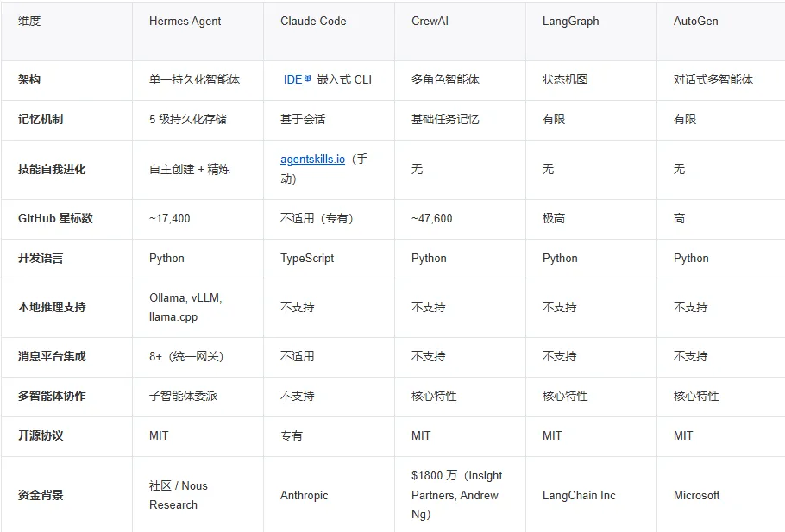
Task: Click the 开发语言 row label
Action: pos(41,259)
